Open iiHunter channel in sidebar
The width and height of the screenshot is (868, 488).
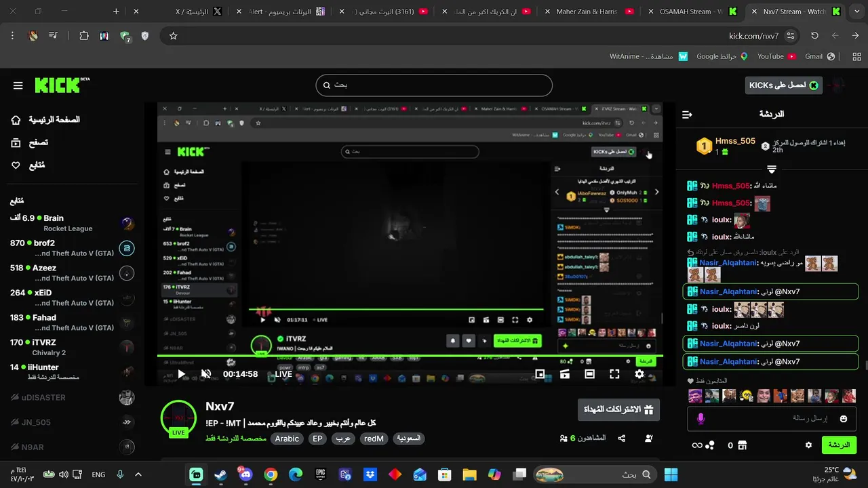pyautogui.click(x=72, y=372)
